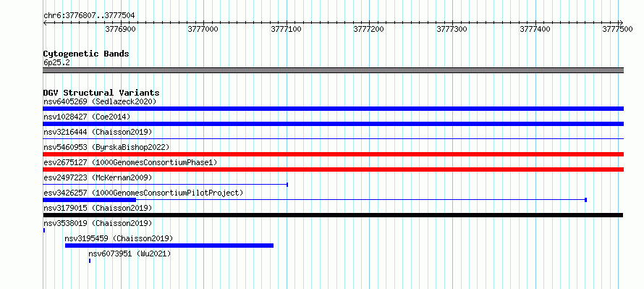The image size is (644, 289).
Task: Open esv2675127 (1000GenomesConsortiumPhase1) label
Action: [130, 162]
